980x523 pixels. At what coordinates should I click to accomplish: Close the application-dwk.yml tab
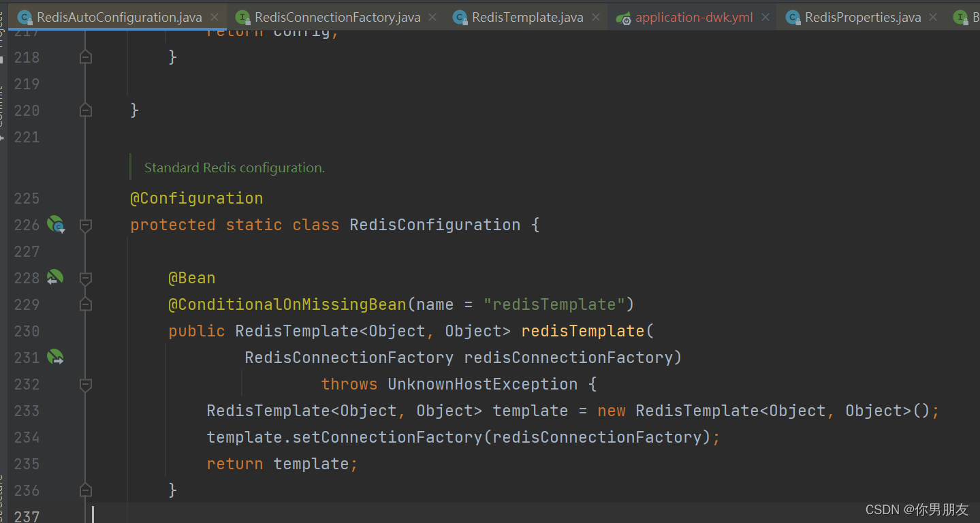pyautogui.click(x=765, y=17)
